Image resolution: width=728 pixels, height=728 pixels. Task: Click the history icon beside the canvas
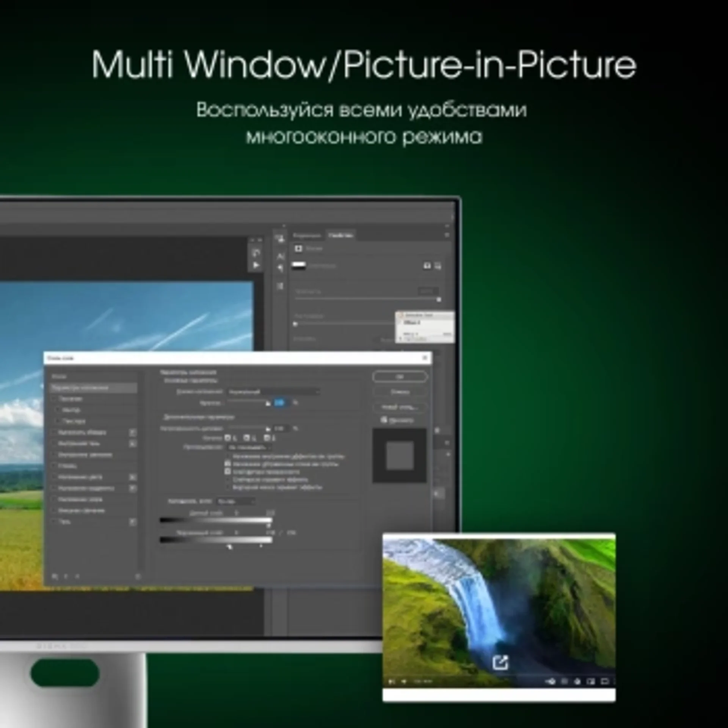coord(256,253)
